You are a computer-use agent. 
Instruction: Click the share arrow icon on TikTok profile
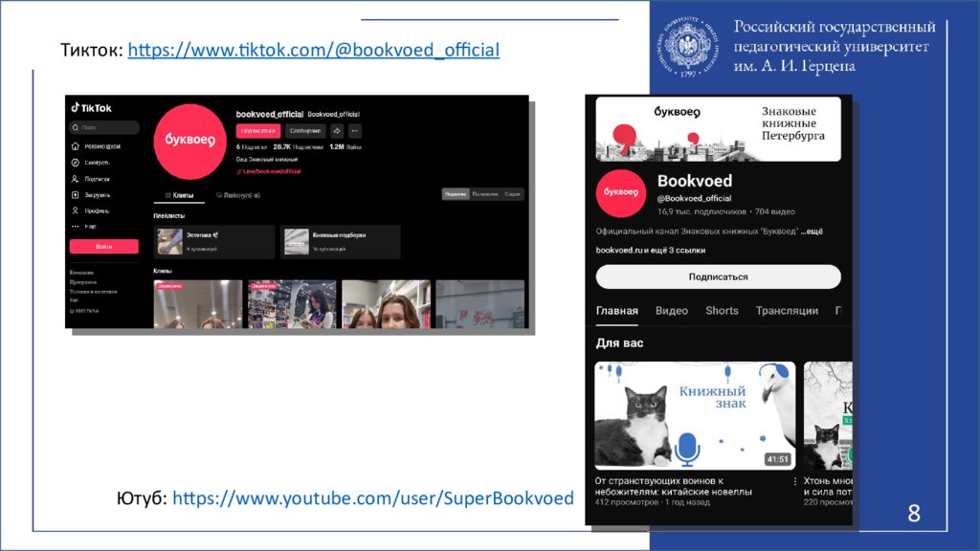[337, 131]
